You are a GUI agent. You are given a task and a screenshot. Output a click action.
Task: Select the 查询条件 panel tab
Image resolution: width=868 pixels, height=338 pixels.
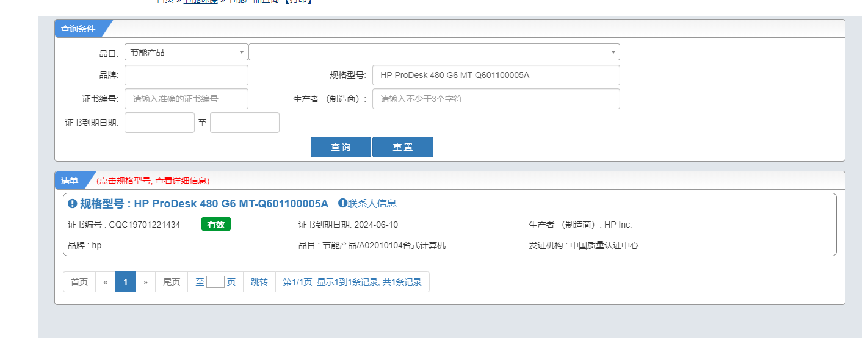point(78,29)
